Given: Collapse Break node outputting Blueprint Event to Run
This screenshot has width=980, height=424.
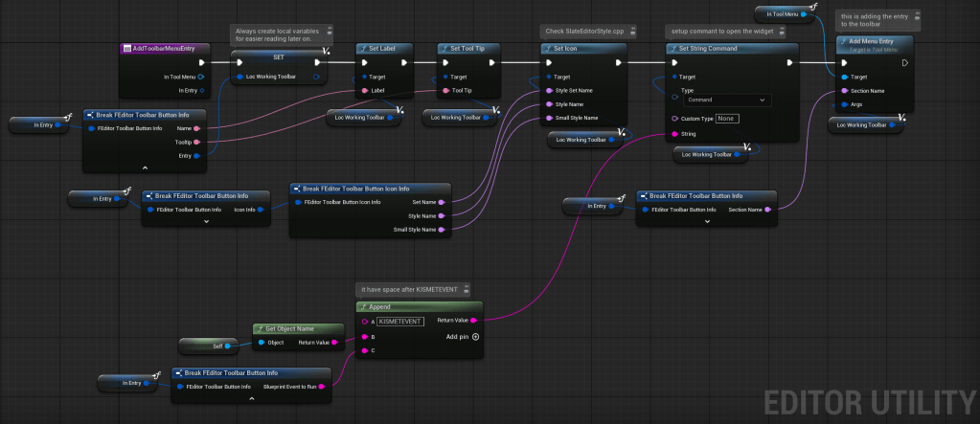Looking at the screenshot, I should tap(251, 398).
